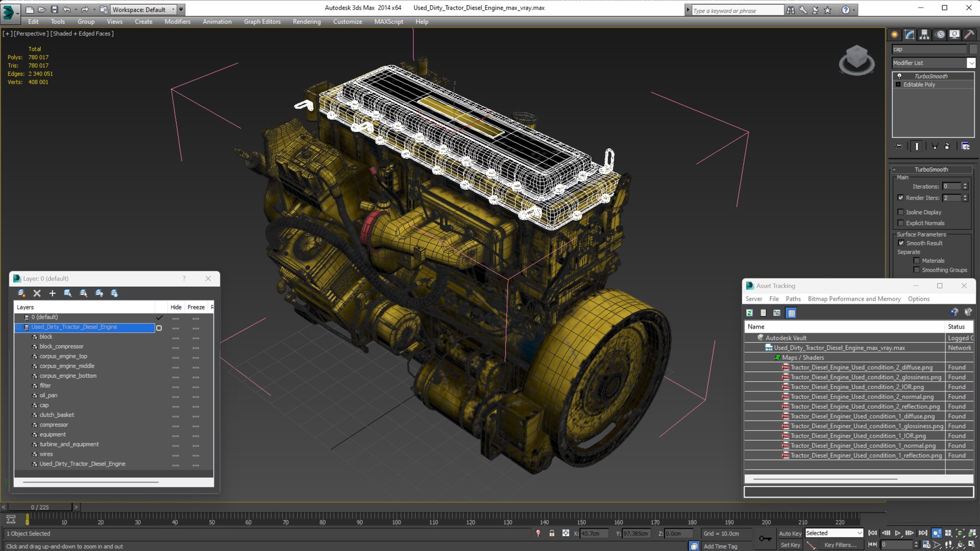
Task: Open the Modifier List dropdown
Action: [x=971, y=63]
